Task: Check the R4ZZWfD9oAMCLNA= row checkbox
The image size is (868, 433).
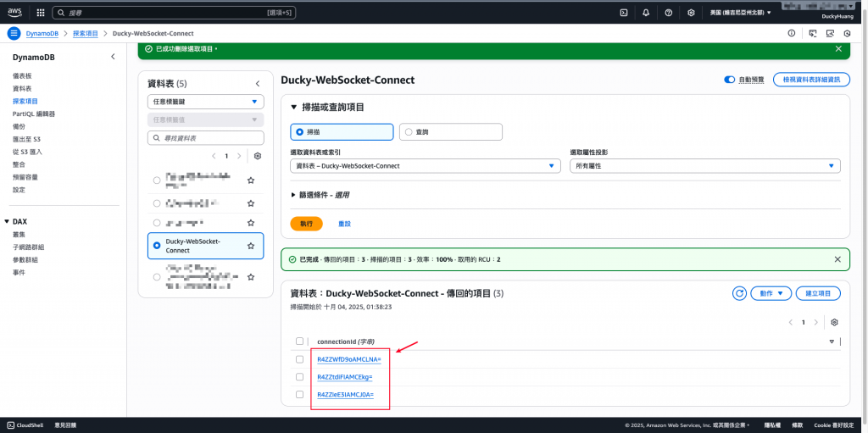Action: pos(299,359)
